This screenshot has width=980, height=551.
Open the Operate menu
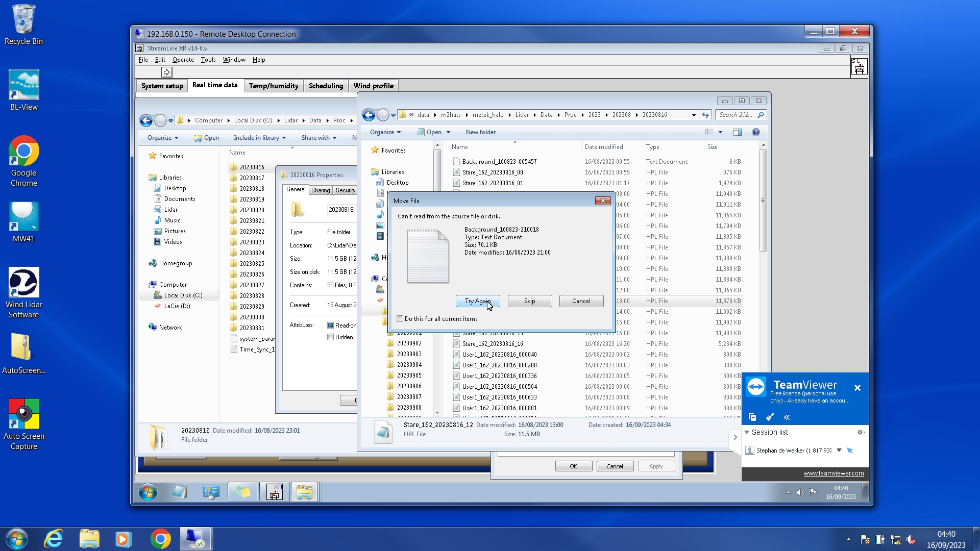point(183,60)
